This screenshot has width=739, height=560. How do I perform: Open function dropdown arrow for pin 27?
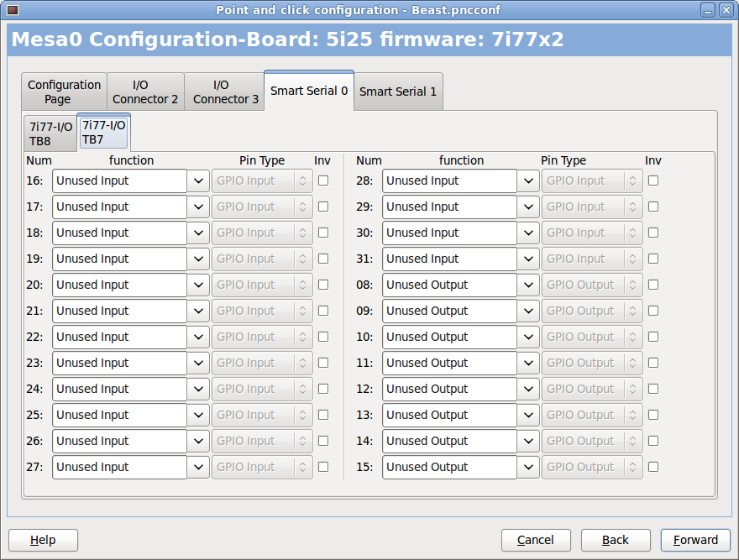198,467
